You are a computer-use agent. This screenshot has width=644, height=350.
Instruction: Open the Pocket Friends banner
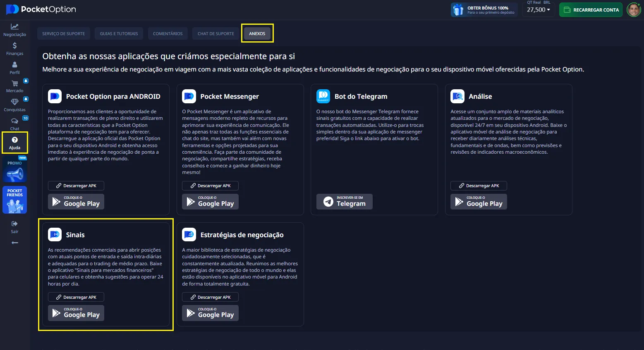tap(15, 200)
